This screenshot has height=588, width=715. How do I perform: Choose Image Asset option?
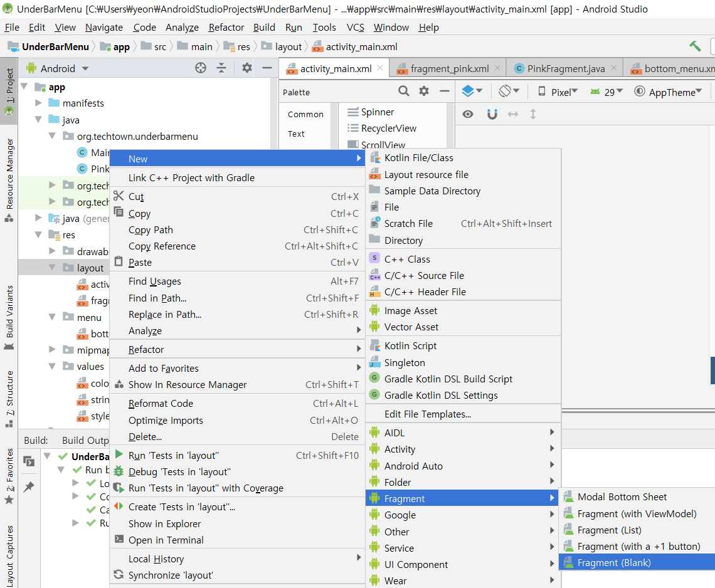click(463, 311)
